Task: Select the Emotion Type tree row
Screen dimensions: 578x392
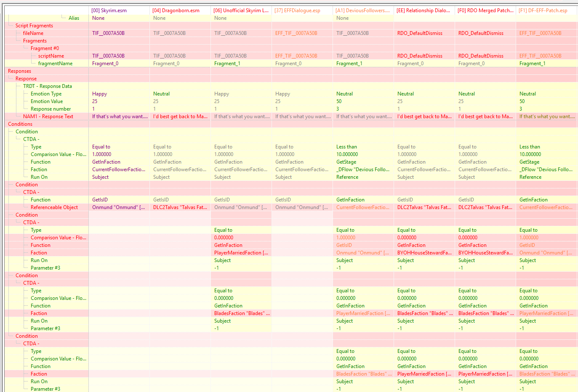Action: click(46, 94)
